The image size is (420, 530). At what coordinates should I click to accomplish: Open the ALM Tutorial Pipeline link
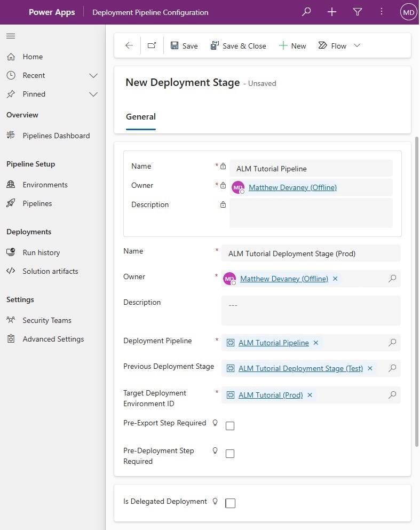click(x=274, y=343)
